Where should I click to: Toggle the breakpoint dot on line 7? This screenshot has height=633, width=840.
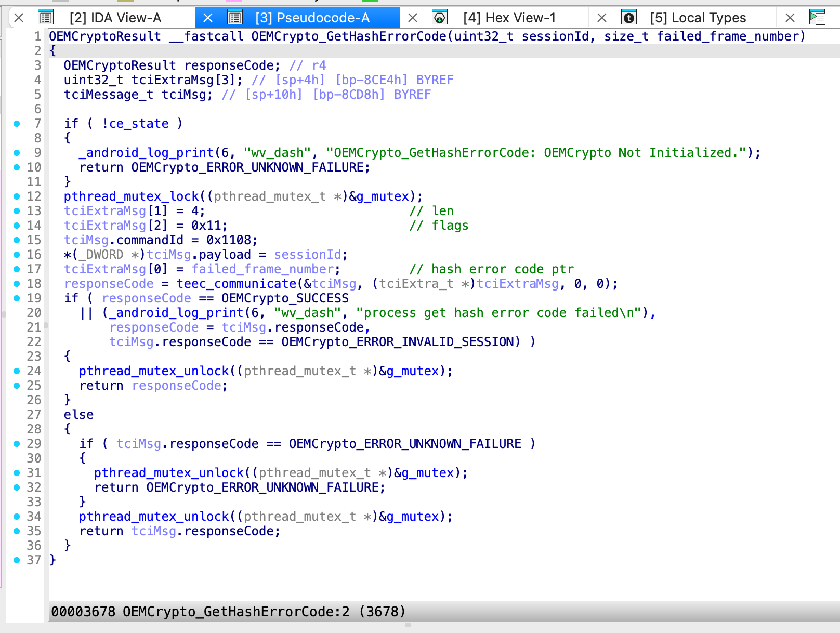click(16, 124)
